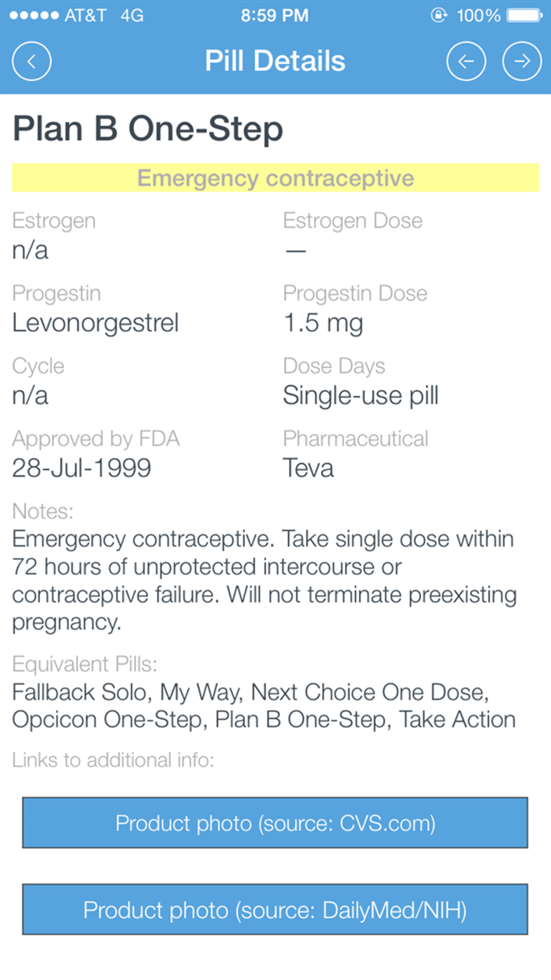
Task: Tap the orientation lock icon in the status bar
Action: [439, 13]
